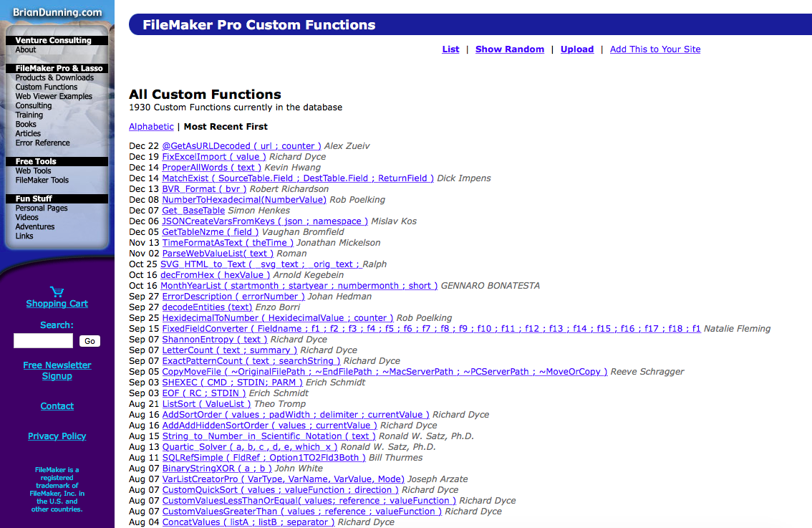Go to Adventures in the sidebar

34,227
